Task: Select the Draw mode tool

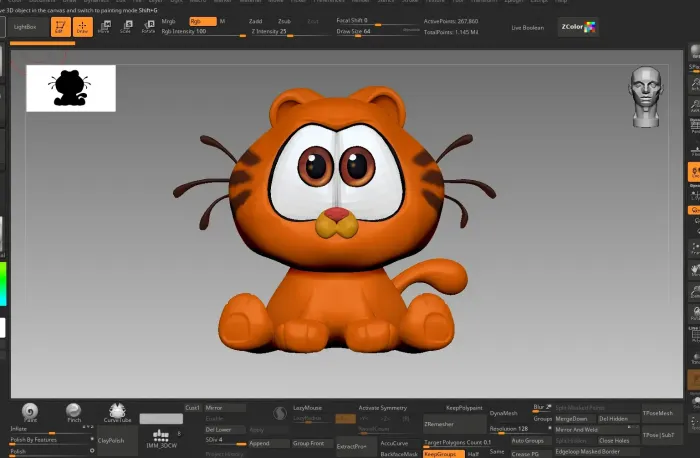Action: point(83,27)
